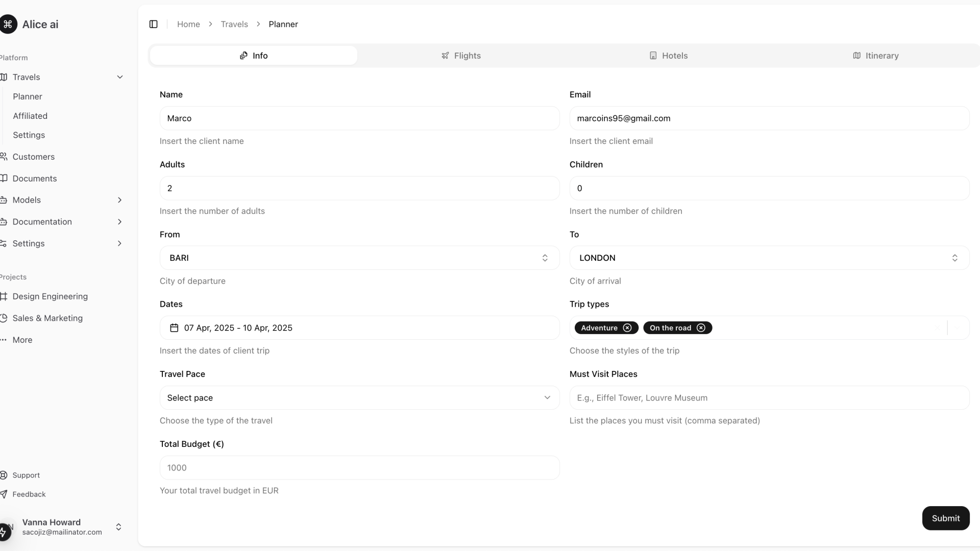Screen dimensions: 980x551
Task: Go to Home breadcrumb link
Action: (x=188, y=24)
